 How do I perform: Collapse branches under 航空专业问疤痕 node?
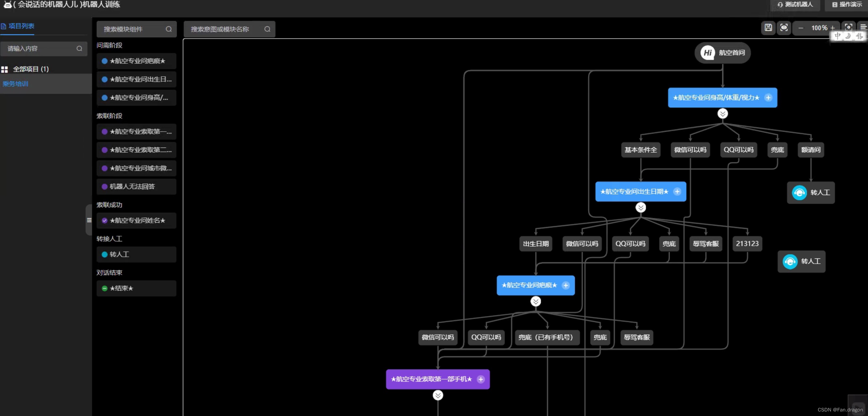click(x=535, y=301)
